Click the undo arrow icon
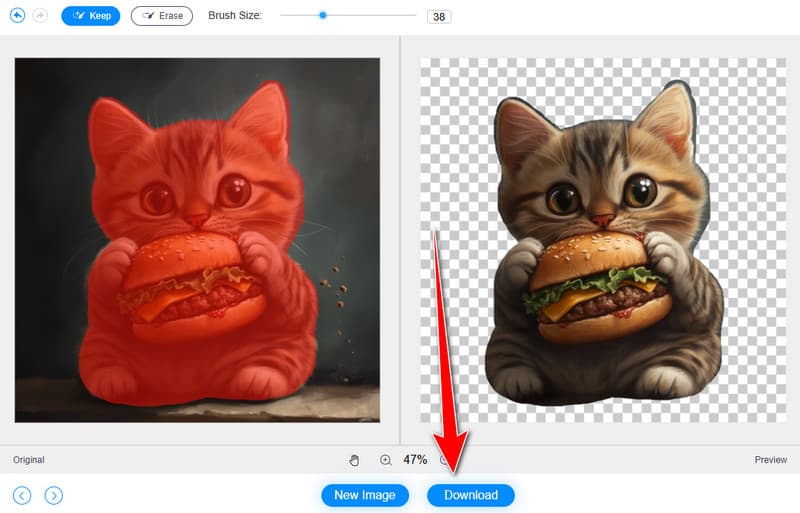This screenshot has width=800, height=513. coord(17,16)
